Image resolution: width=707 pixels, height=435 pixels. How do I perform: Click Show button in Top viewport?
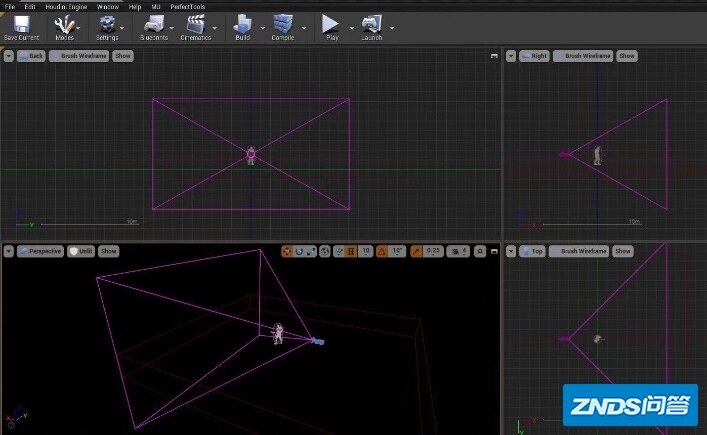(x=623, y=251)
